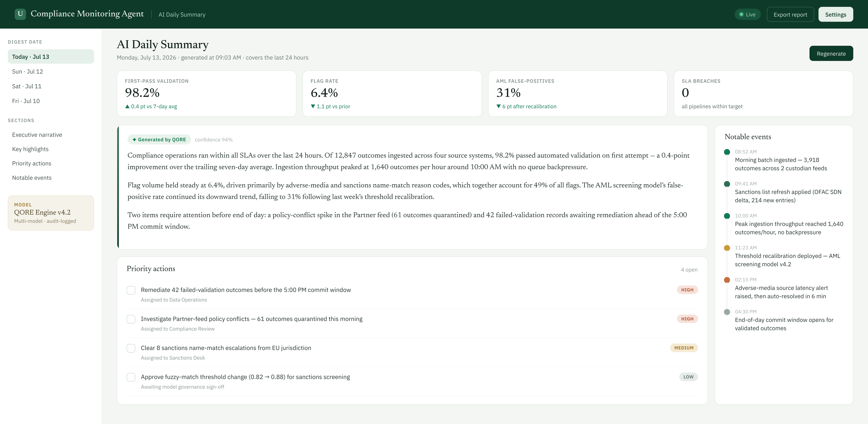Click the "Awaiting model governance sign-off" text
The image size is (868, 424).
point(183,387)
